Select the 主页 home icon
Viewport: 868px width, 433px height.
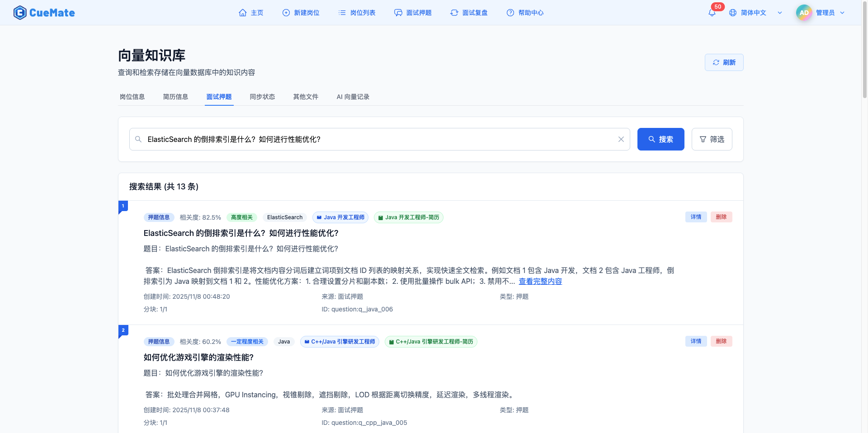click(x=242, y=13)
